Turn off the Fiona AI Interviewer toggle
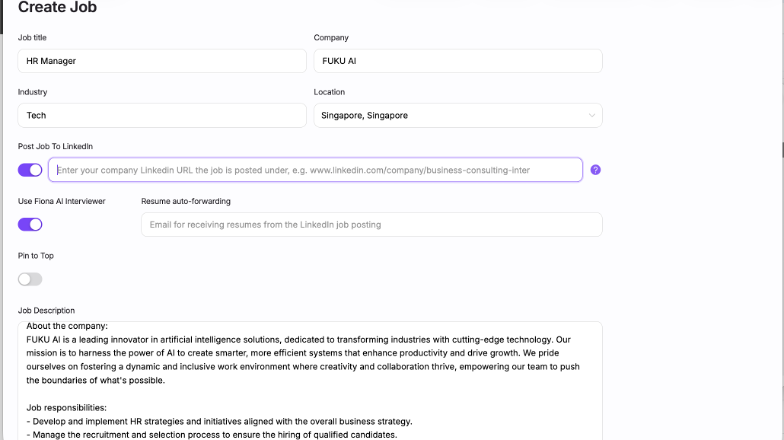This screenshot has height=440, width=784. [x=30, y=224]
